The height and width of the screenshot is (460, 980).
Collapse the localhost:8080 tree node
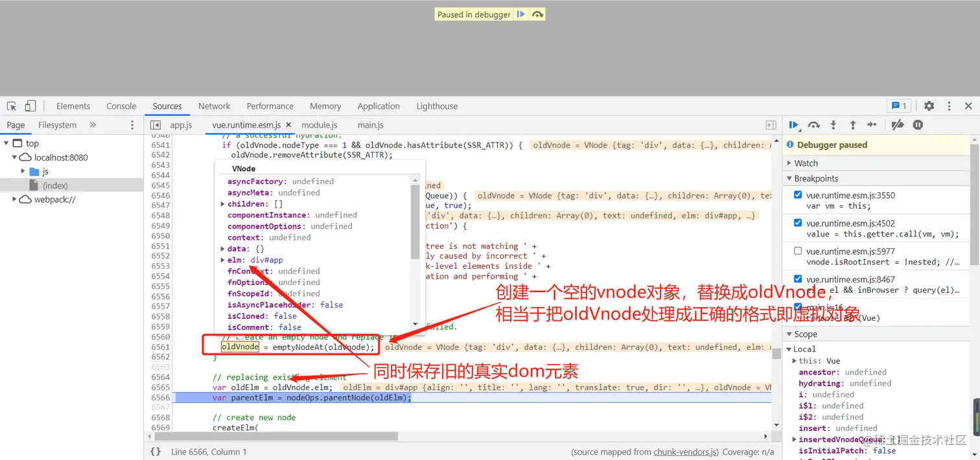pos(14,157)
